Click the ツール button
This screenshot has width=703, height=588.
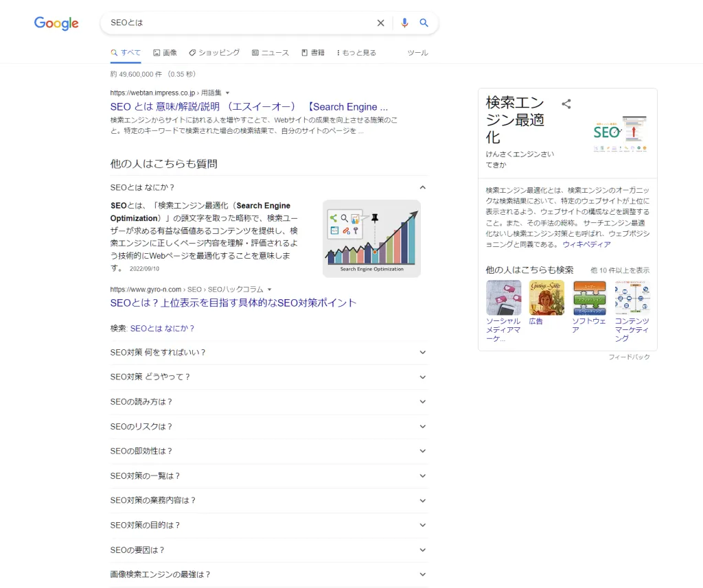[x=417, y=53]
